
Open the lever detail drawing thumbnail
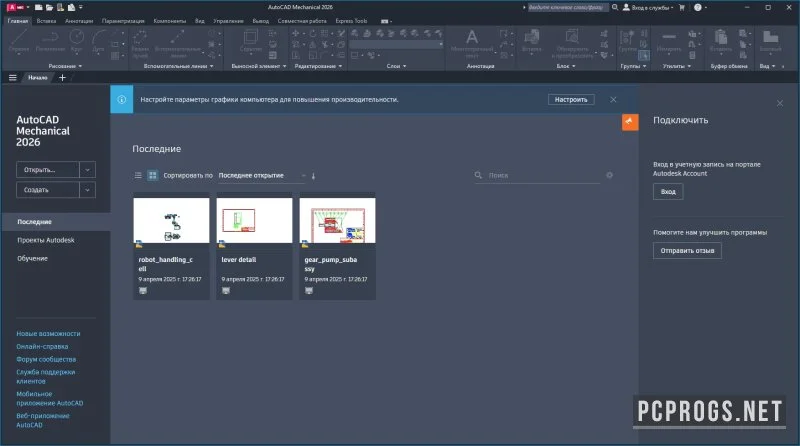click(255, 220)
